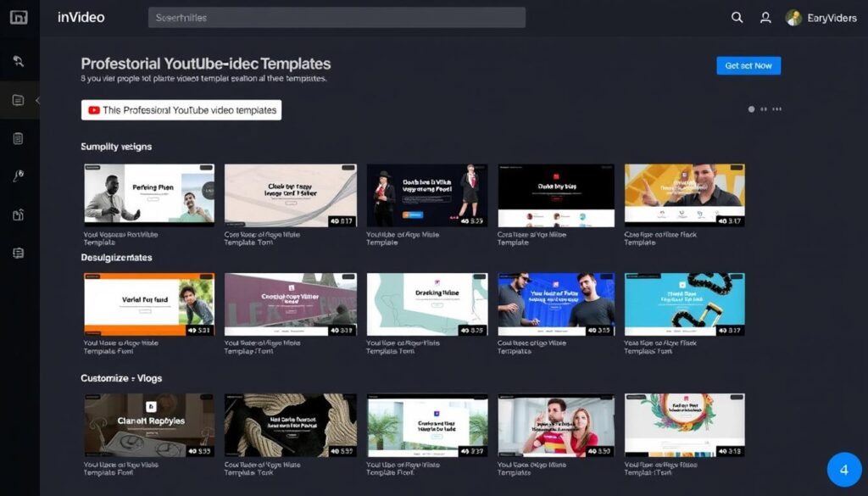The image size is (868, 496).
Task: Open the clipboard page icon in sidebar
Action: tap(19, 138)
